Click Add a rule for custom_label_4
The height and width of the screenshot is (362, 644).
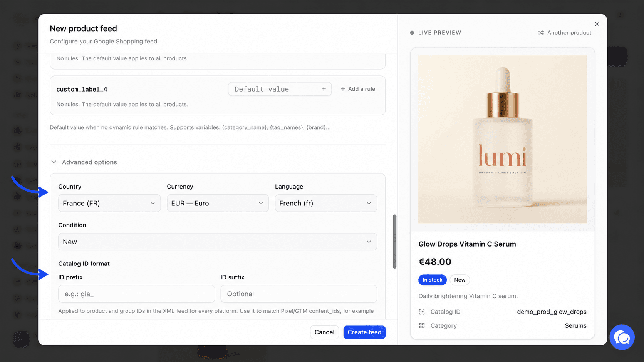358,89
